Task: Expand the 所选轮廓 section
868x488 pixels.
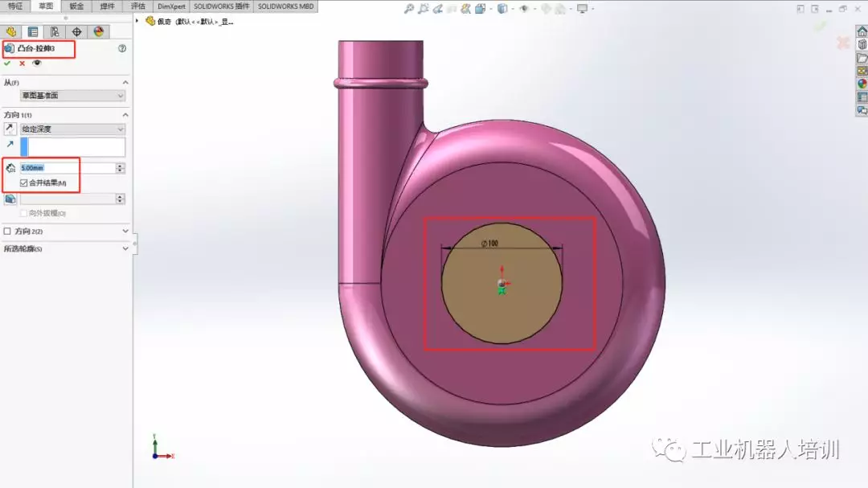Action: coord(65,248)
